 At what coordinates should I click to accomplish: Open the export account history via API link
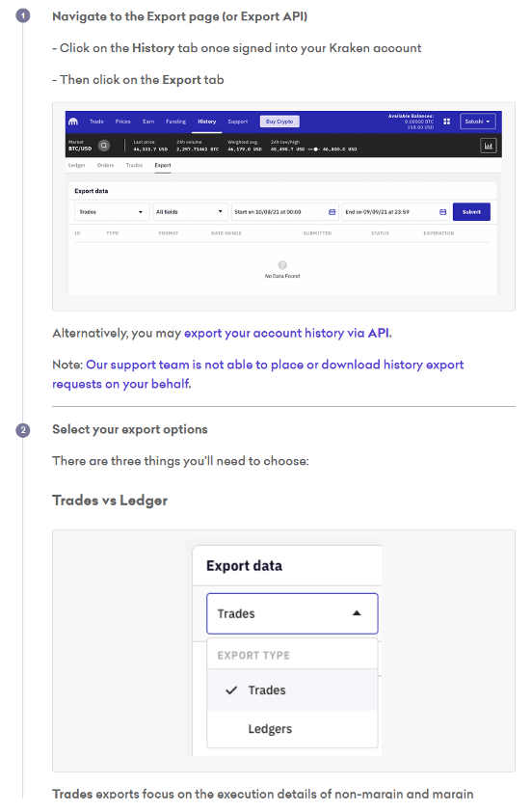(x=288, y=333)
